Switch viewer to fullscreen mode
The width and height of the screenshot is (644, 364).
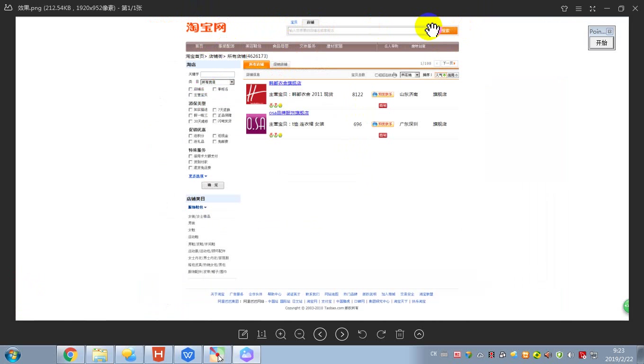point(593,8)
